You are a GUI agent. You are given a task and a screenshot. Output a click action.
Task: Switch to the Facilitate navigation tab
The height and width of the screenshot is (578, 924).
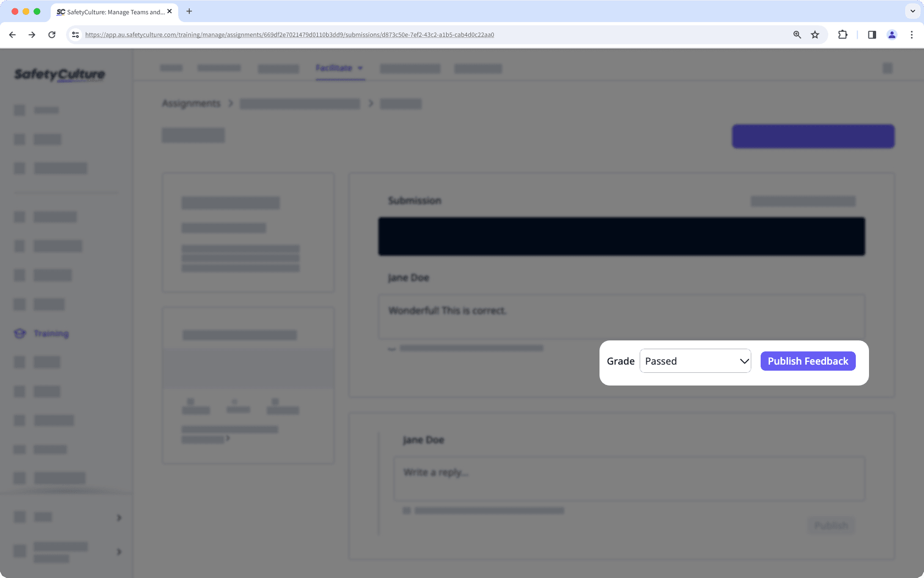tap(335, 68)
